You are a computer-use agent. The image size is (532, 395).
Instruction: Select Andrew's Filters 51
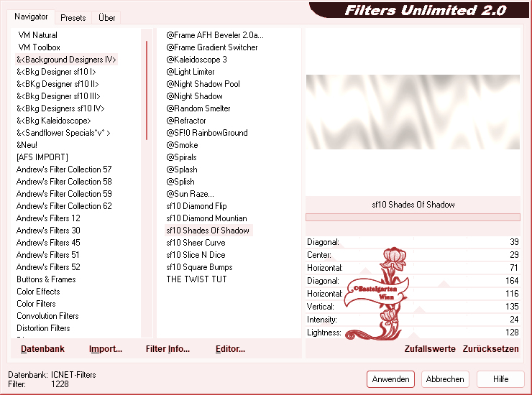tap(48, 255)
